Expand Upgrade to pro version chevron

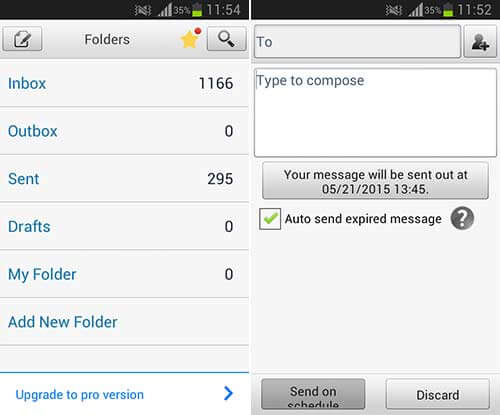pos(228,393)
